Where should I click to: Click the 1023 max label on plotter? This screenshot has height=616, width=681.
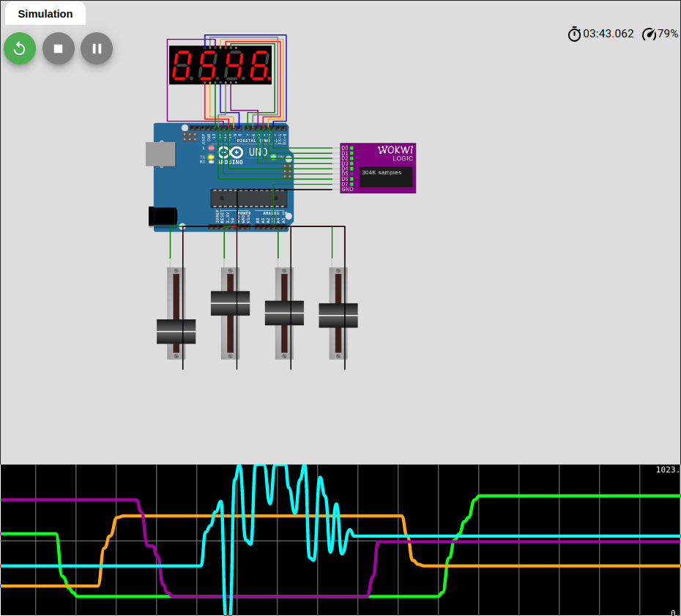pos(667,470)
